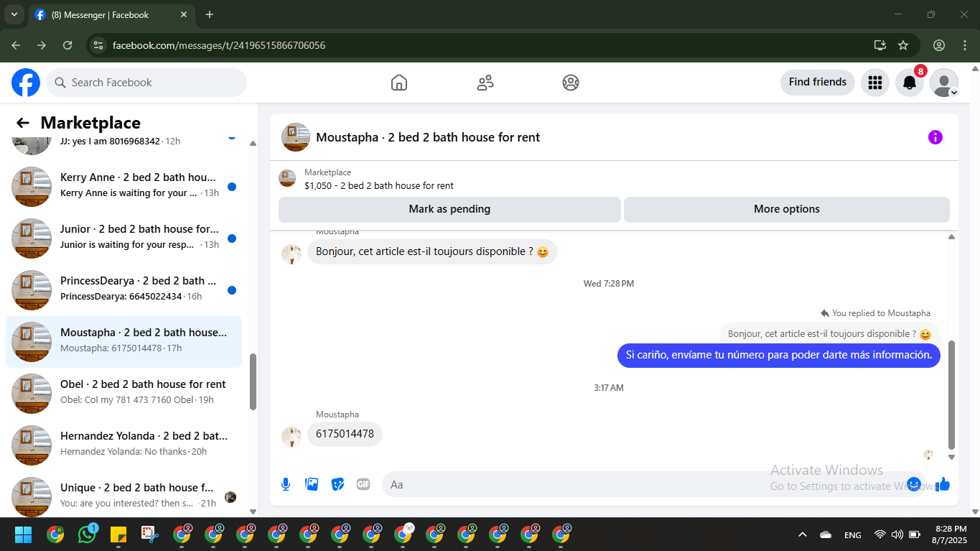Viewport: 980px width, 551px height.
Task: Click quoted Bonjour message under You replied
Action: [x=829, y=334]
